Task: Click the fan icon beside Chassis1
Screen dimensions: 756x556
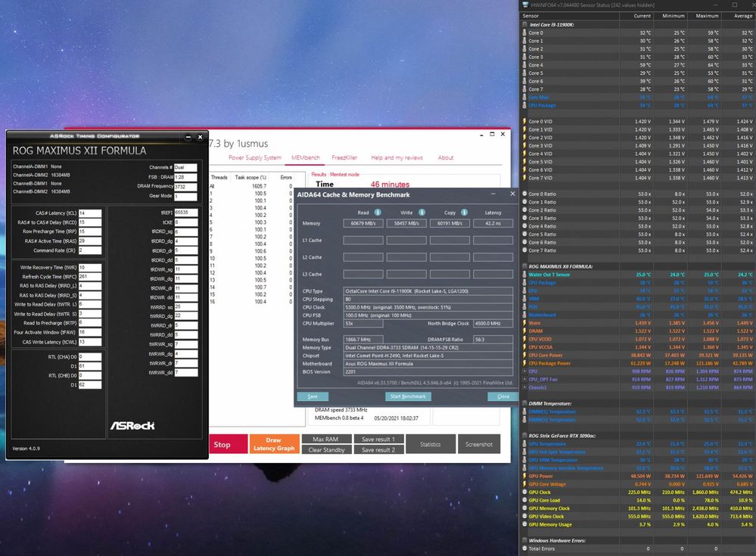Action: tap(524, 387)
